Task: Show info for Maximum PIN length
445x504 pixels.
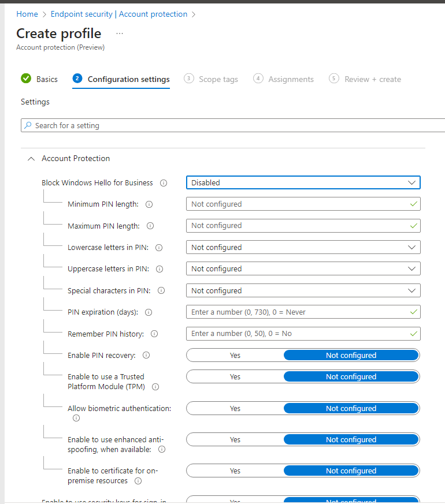Action: (150, 226)
